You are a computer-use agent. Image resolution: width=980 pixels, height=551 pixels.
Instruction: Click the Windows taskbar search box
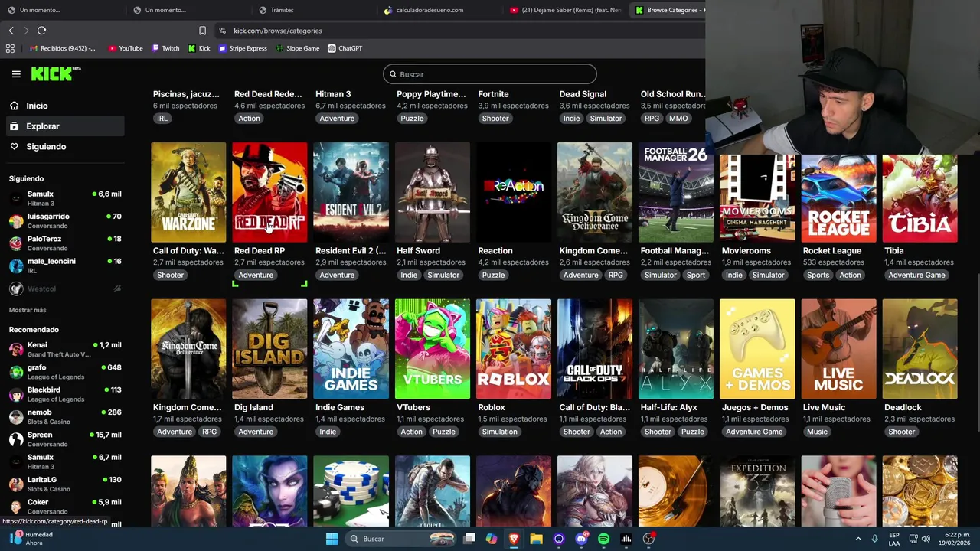pyautogui.click(x=403, y=539)
